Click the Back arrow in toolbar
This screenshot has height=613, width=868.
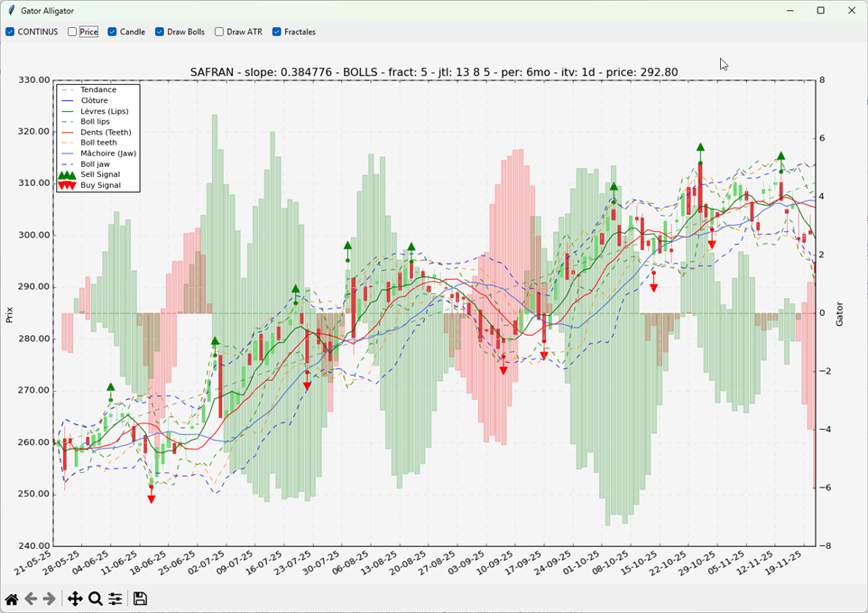pyautogui.click(x=31, y=599)
